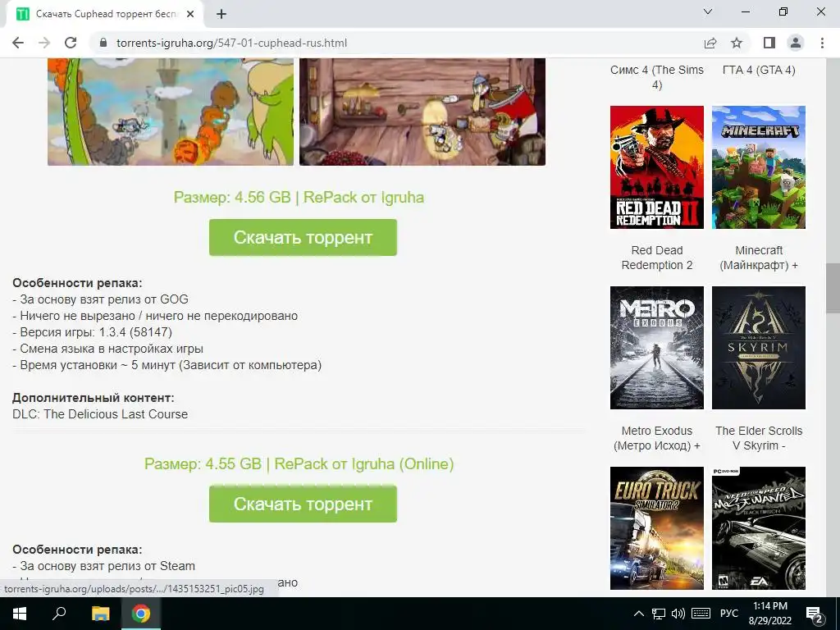840x630 pixels.
Task: Click 'За основу взят релиз от Steam' line
Action: click(x=104, y=566)
